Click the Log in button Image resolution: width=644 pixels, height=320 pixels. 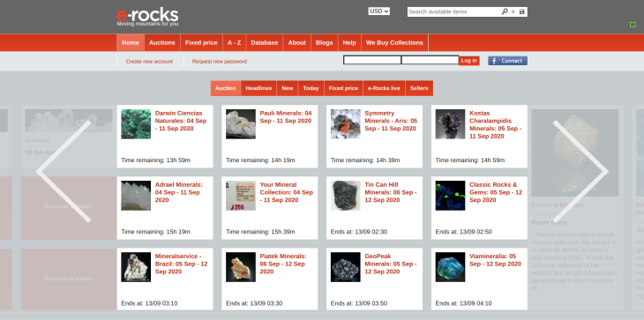click(x=469, y=61)
